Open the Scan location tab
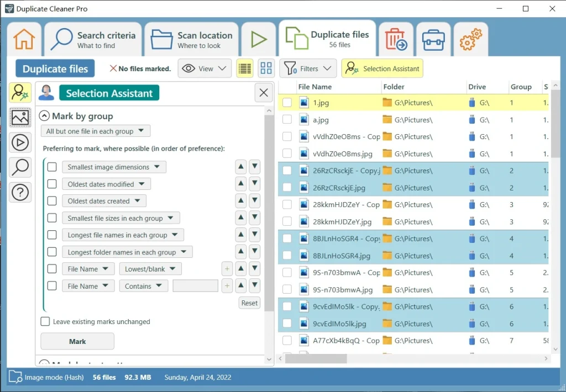This screenshot has width=566, height=392. pyautogui.click(x=192, y=39)
